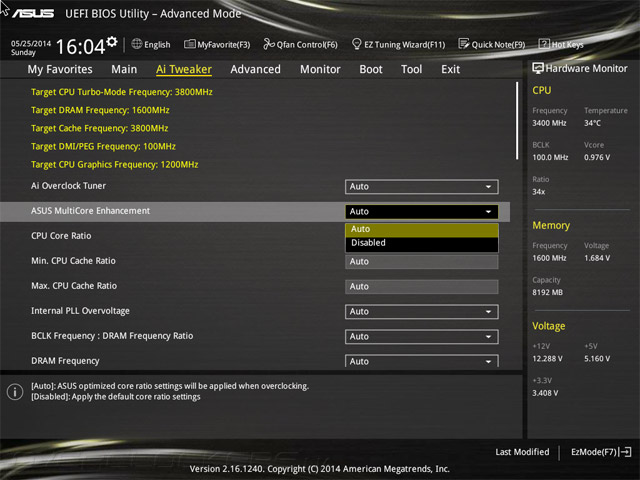
Task: Click the memory voltage 1.684 V value
Action: (x=597, y=258)
